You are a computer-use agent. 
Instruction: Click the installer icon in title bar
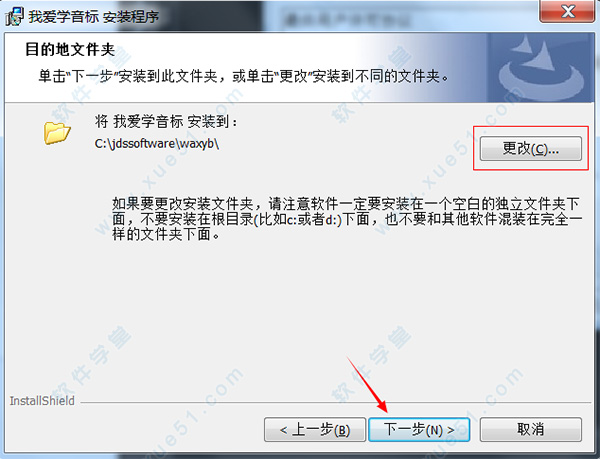pyautogui.click(x=15, y=16)
